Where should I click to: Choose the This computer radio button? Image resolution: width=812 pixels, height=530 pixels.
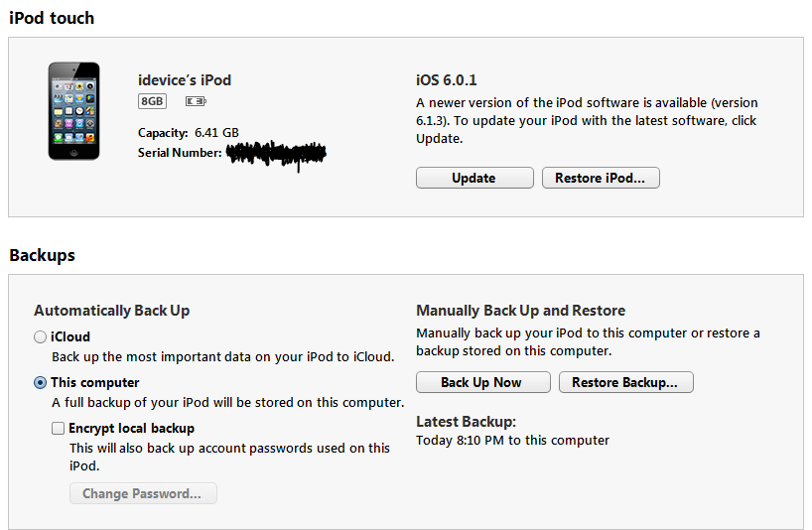40,383
